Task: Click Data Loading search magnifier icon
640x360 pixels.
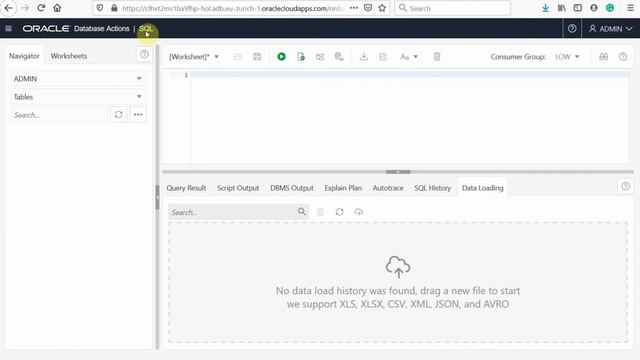Action: click(x=302, y=211)
